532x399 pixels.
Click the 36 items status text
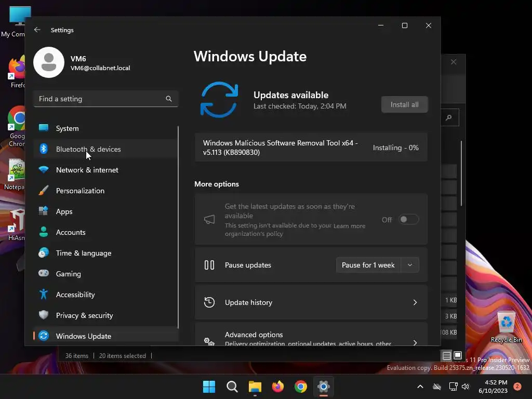(x=77, y=355)
